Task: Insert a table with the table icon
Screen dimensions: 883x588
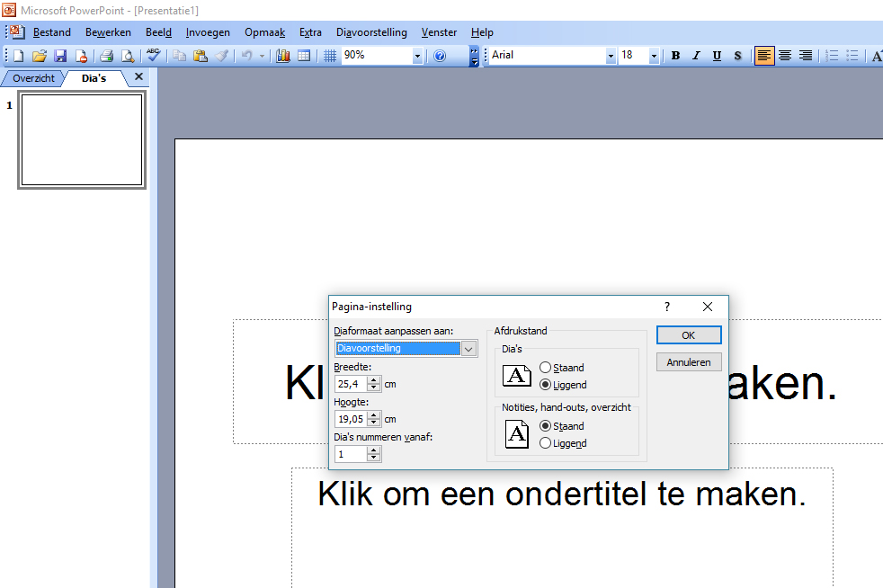Action: [x=304, y=56]
